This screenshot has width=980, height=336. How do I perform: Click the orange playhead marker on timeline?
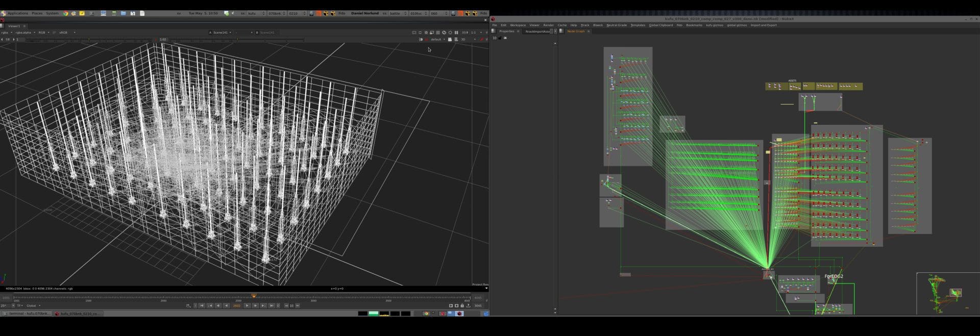click(254, 296)
